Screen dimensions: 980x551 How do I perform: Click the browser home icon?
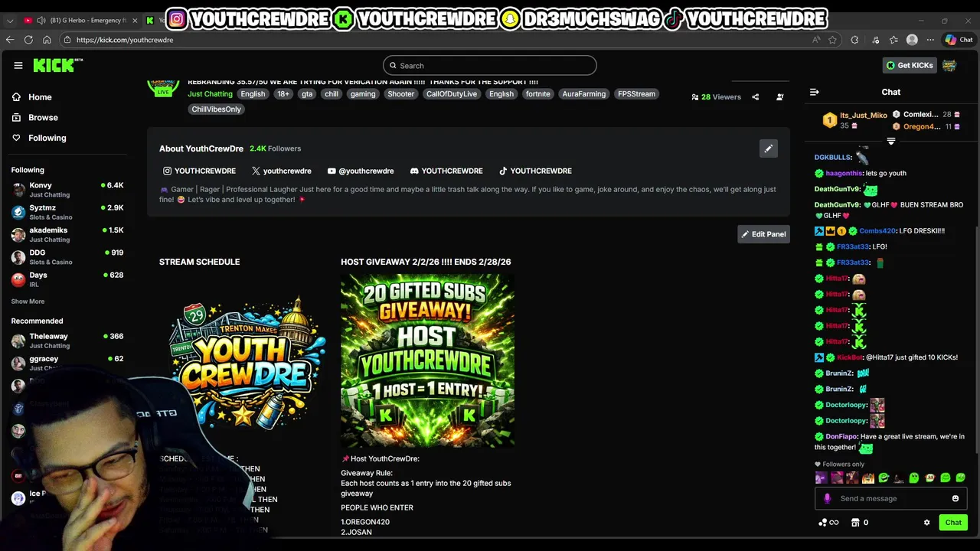point(47,40)
